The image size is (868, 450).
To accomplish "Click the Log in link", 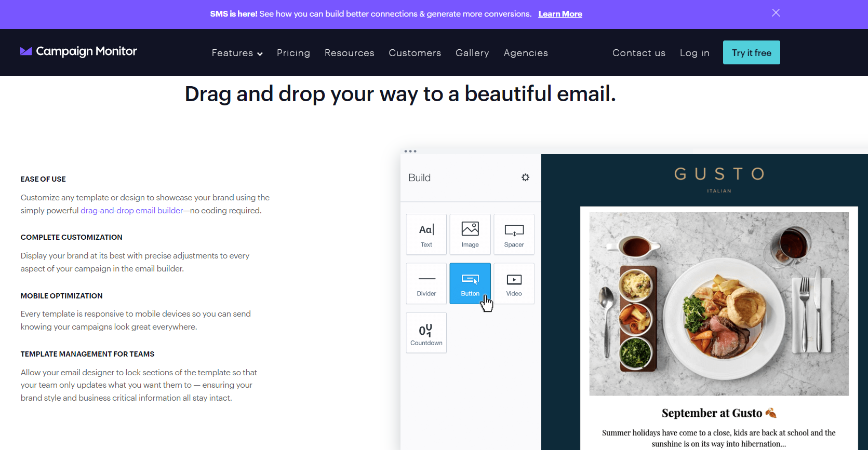I will 695,53.
